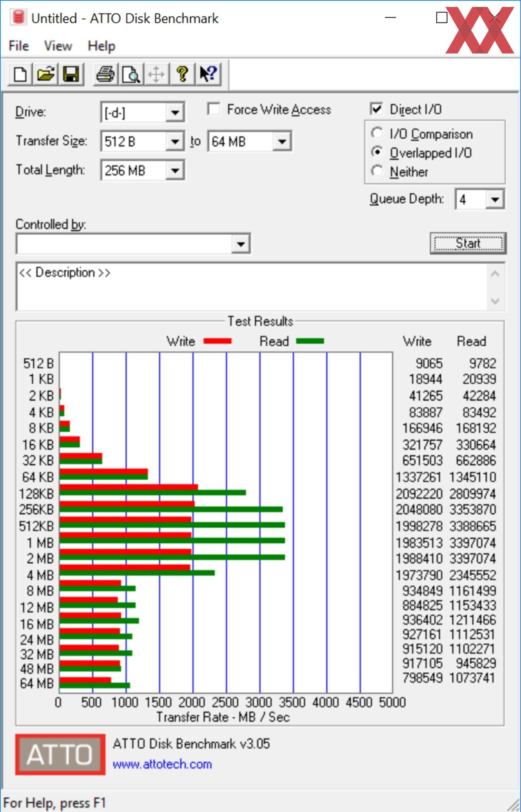This screenshot has width=521, height=812.
Task: Click description scrollbar down arrow
Action: (x=495, y=301)
